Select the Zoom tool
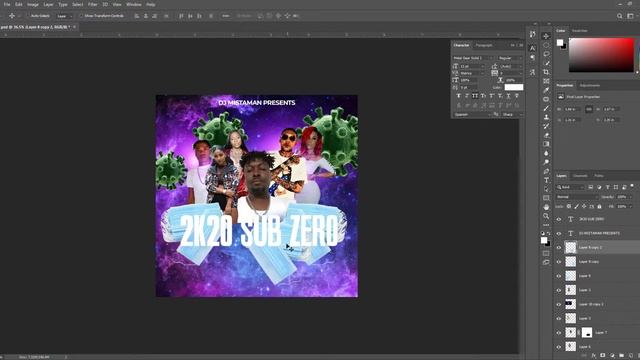The height and width of the screenshot is (360, 640). 546,216
